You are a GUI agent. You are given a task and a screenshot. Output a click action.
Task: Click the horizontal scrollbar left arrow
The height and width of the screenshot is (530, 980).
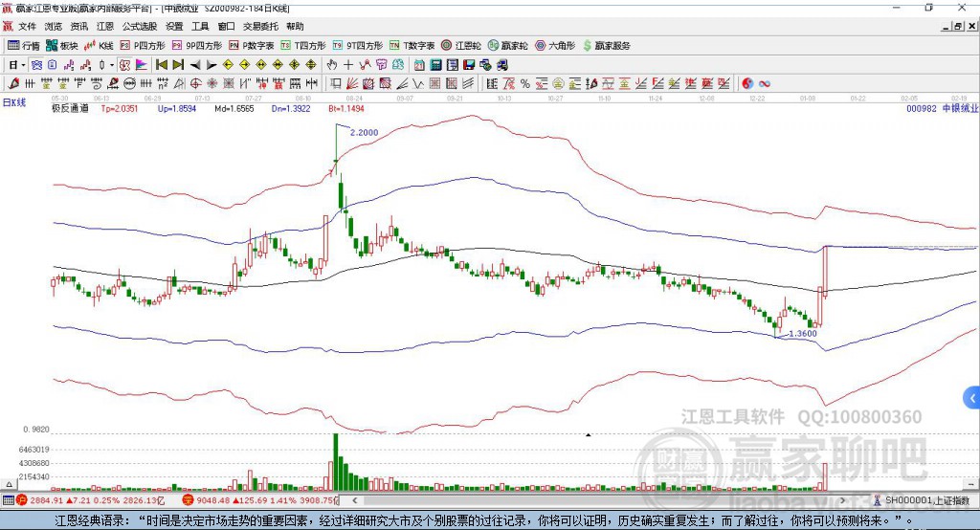coord(354,500)
